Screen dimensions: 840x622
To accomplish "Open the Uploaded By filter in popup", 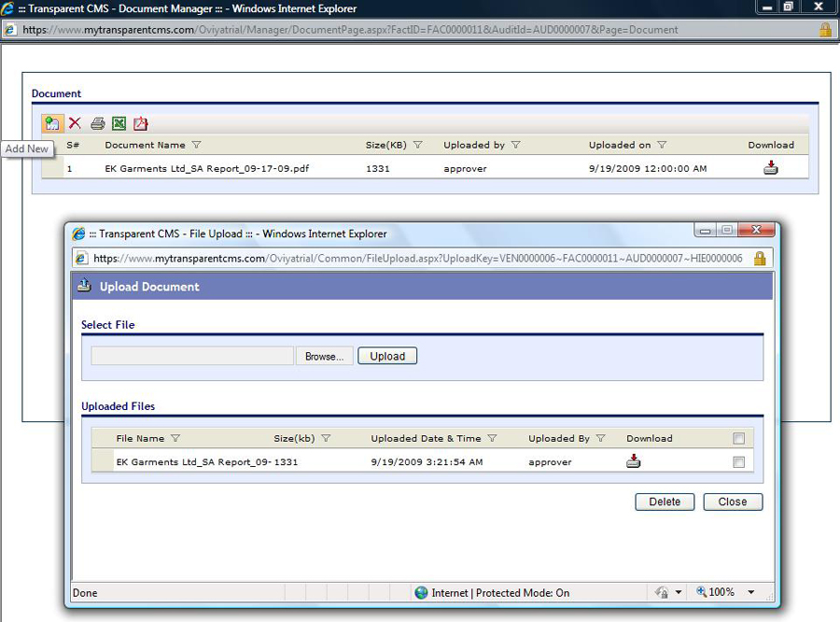I will [x=601, y=438].
